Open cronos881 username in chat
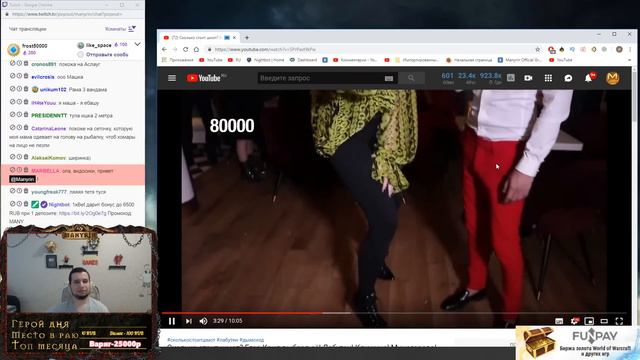The width and height of the screenshot is (640, 360). coord(44,64)
